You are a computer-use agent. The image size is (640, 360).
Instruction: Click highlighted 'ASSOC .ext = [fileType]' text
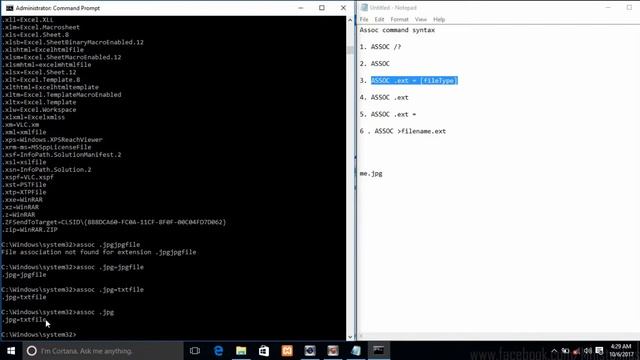click(414, 80)
